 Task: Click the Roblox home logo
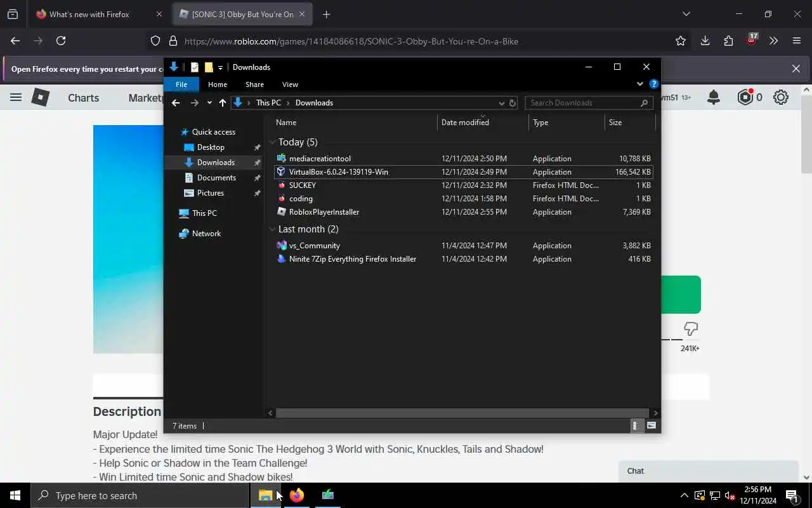[41, 97]
